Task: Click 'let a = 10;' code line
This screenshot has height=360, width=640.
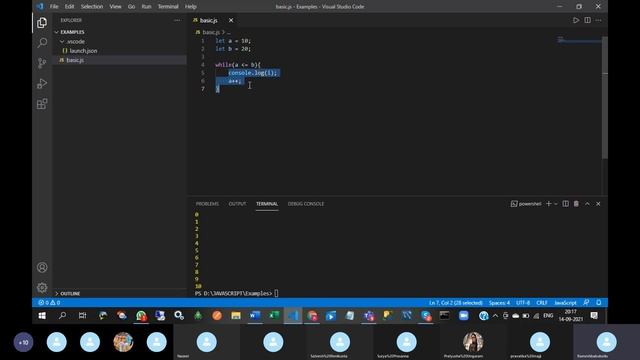Action: [233, 41]
